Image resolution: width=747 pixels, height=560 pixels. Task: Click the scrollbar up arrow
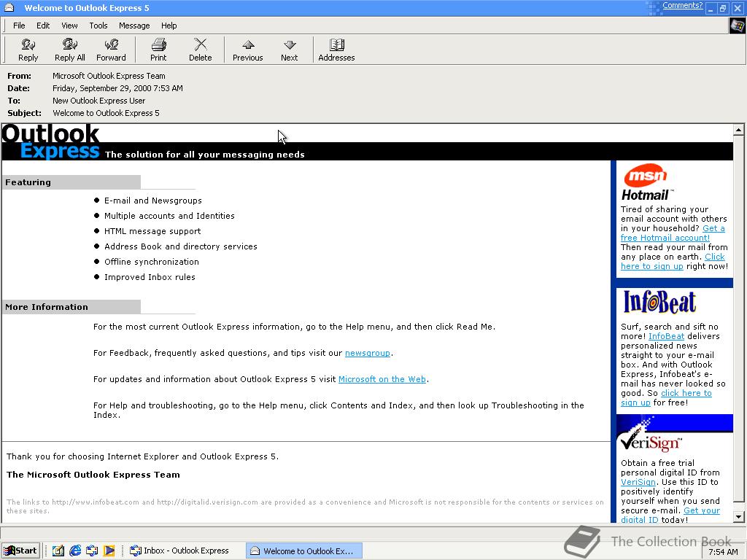tap(738, 130)
